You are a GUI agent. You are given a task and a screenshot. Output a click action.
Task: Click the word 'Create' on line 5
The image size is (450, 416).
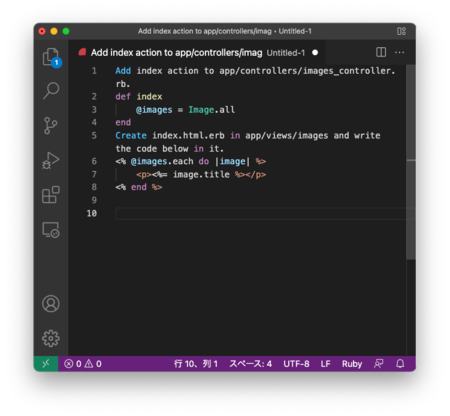tap(131, 136)
